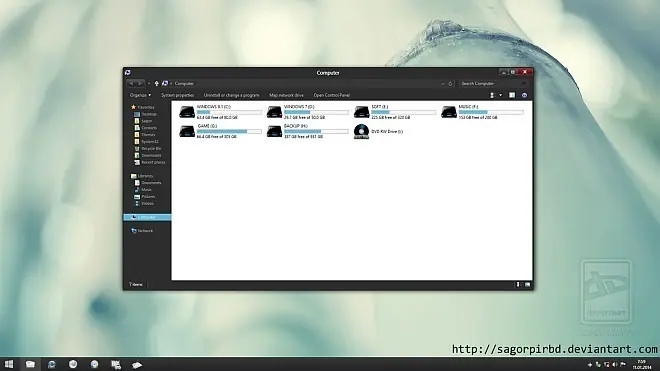Click the BACKUP (H:) capacity bar
This screenshot has height=371, width=660.
(316, 131)
